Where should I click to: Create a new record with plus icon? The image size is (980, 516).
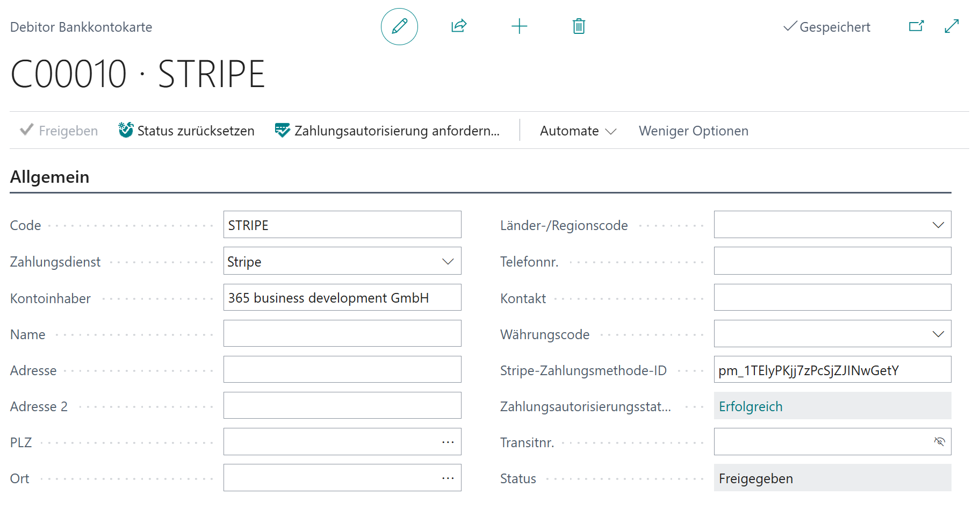pos(519,26)
